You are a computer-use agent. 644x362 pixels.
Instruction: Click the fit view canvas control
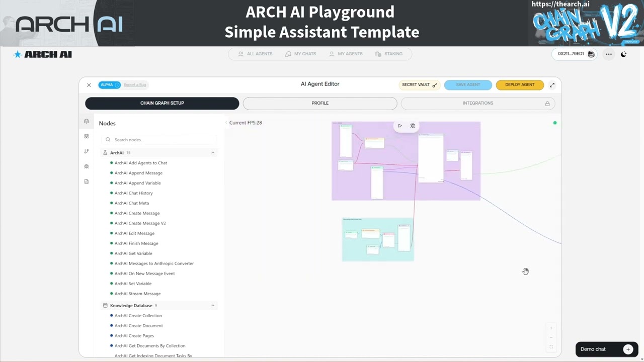551,347
